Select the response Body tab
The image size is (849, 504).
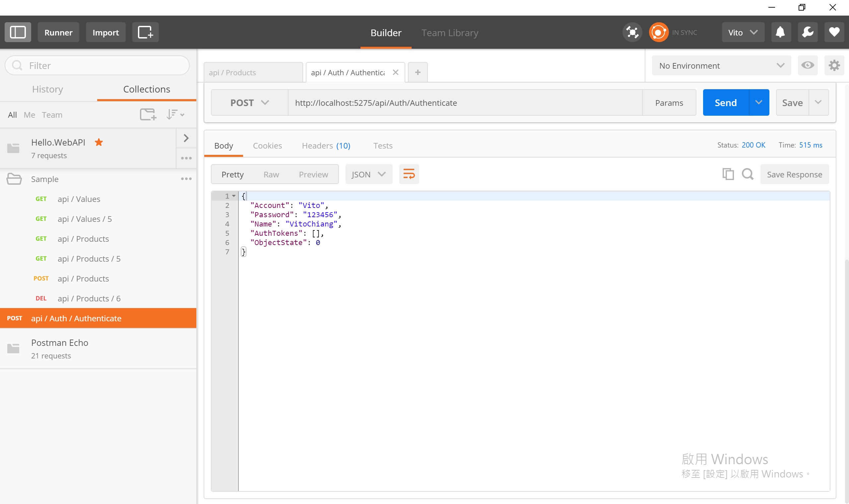click(224, 145)
